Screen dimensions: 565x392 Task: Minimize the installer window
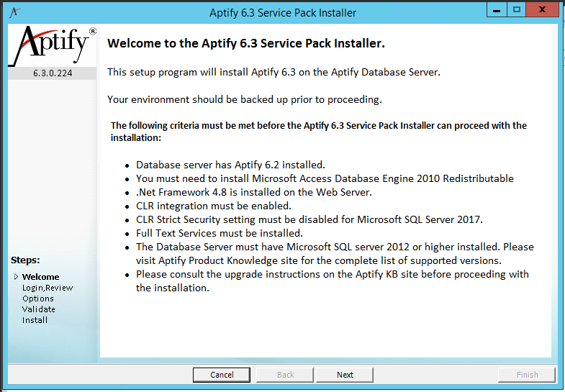tap(497, 10)
